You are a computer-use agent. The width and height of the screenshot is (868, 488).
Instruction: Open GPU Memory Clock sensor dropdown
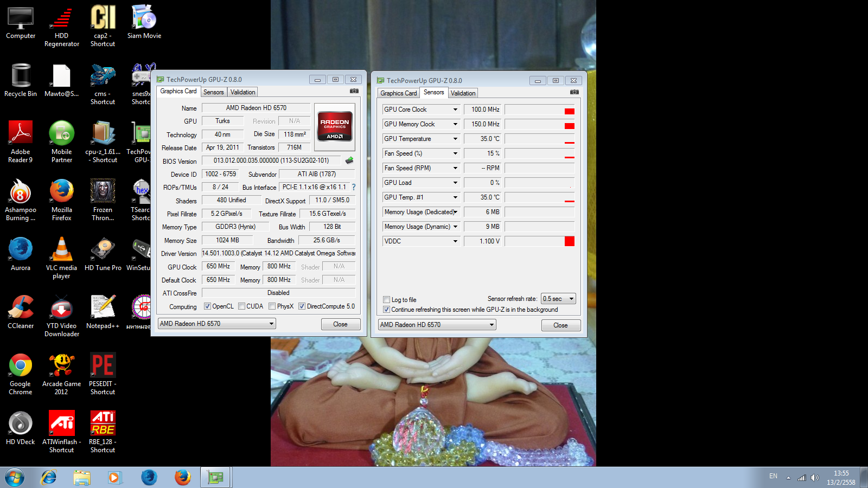tap(455, 124)
